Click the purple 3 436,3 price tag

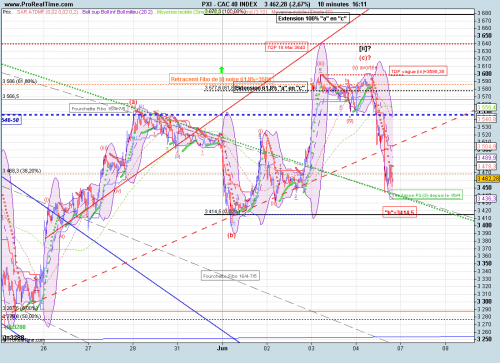[x=487, y=199]
